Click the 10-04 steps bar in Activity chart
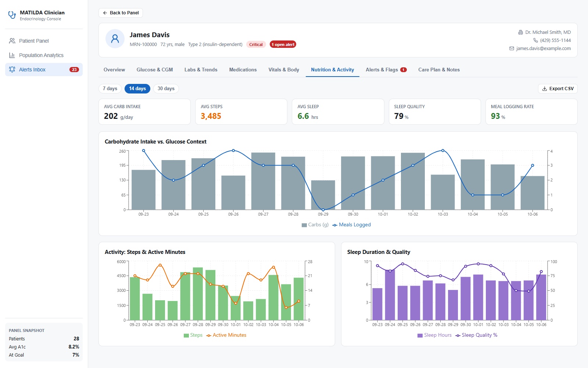 click(273, 297)
